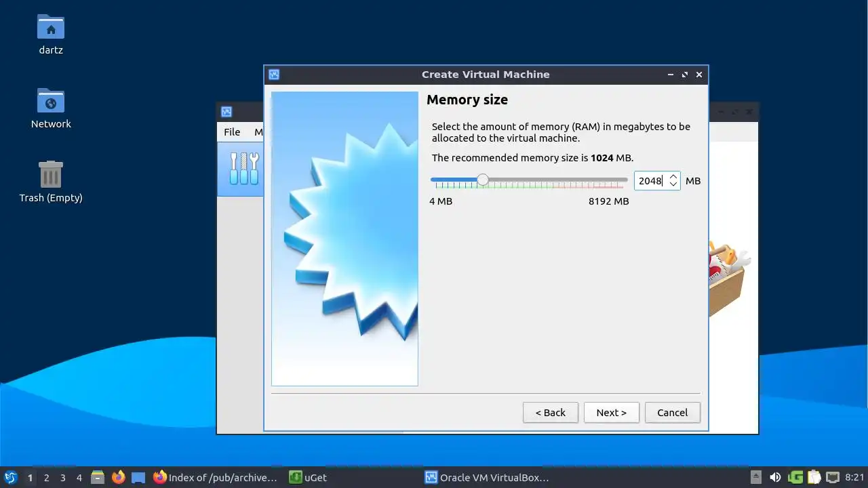
Task: Switch to virtual desktop 4
Action: [x=79, y=478]
